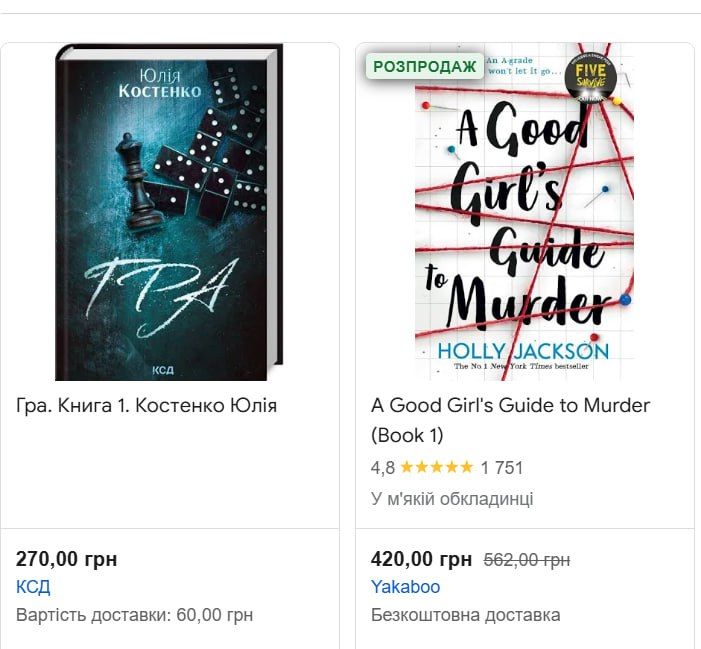This screenshot has width=701, height=649.
Task: Click the green РОЗПРОДАЖ sale badge
Action: tap(424, 66)
